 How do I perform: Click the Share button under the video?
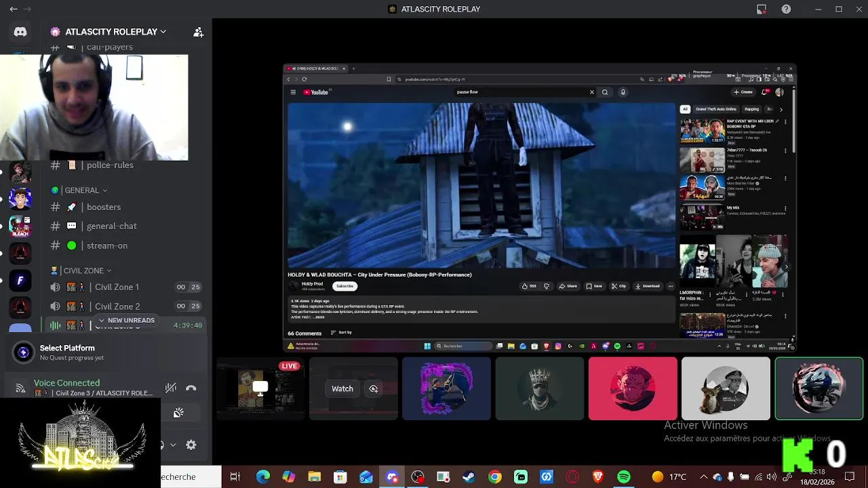pyautogui.click(x=568, y=286)
